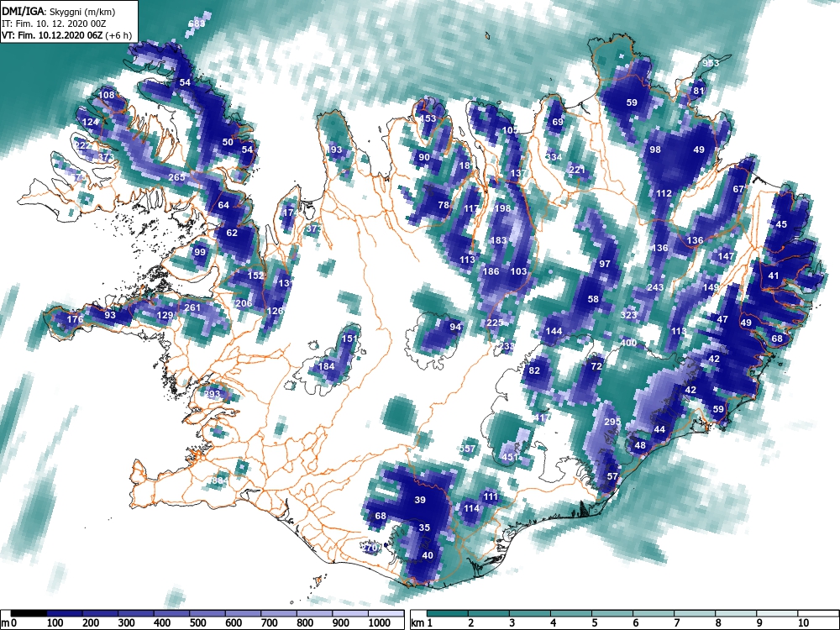Click the visibility value 323
This screenshot has height=630, width=840.
[x=628, y=315]
